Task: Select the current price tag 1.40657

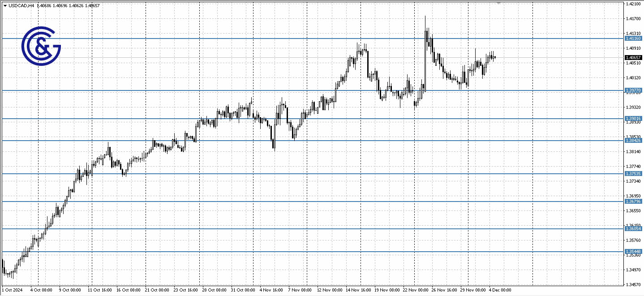Action: coord(632,57)
